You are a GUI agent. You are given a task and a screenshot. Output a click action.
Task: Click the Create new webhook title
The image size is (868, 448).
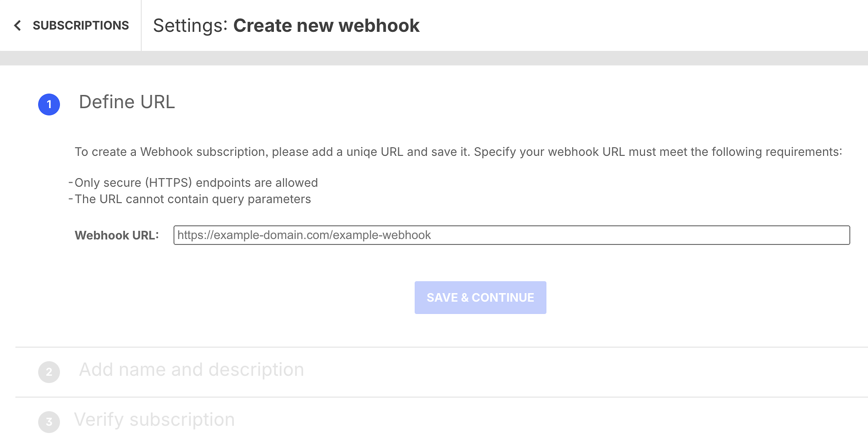coord(326,25)
